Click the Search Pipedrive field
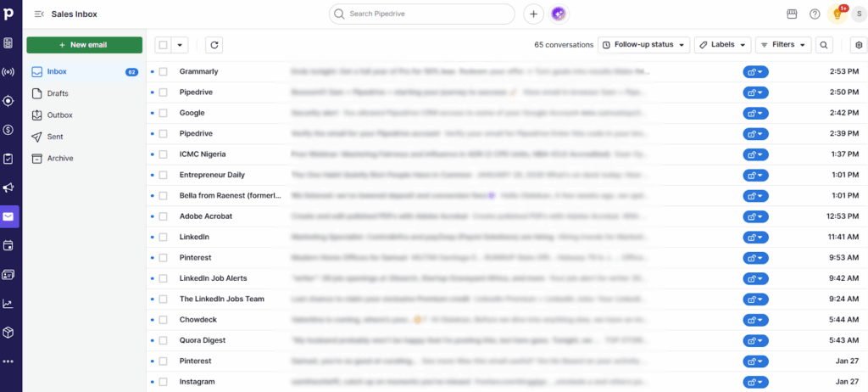Screen dimensions: 868x392 [422, 14]
